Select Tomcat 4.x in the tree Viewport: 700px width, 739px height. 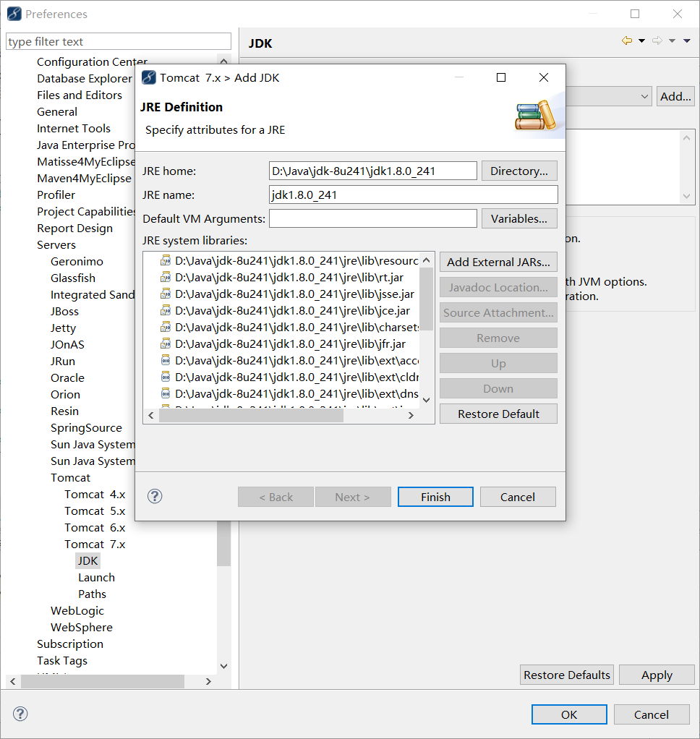pyautogui.click(x=95, y=495)
